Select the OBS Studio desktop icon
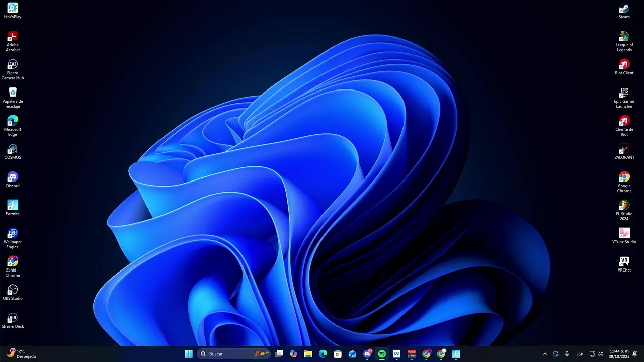644x362 pixels. 13,293
